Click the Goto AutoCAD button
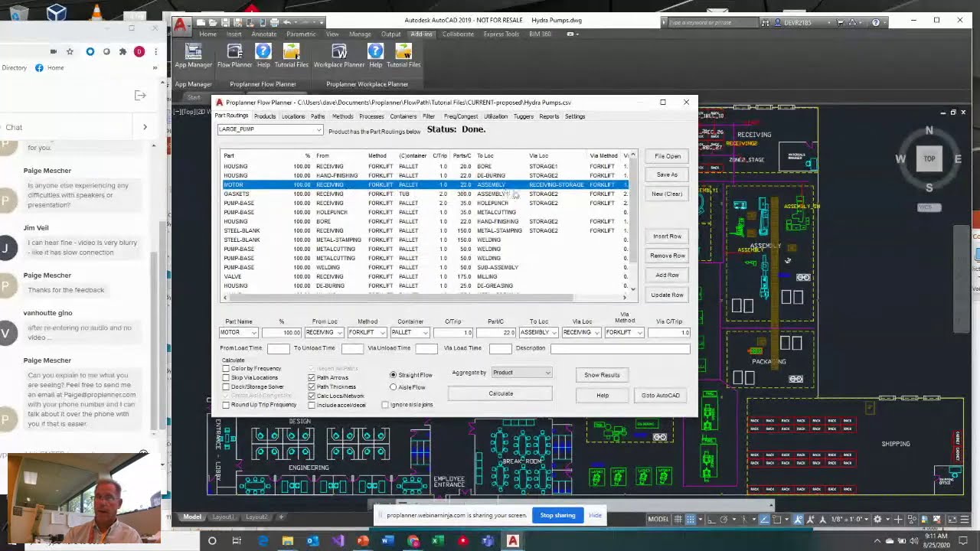The width and height of the screenshot is (980, 551). coord(660,396)
